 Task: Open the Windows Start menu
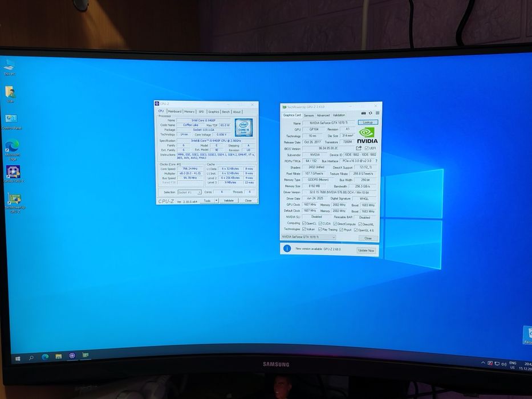pyautogui.click(x=18, y=359)
